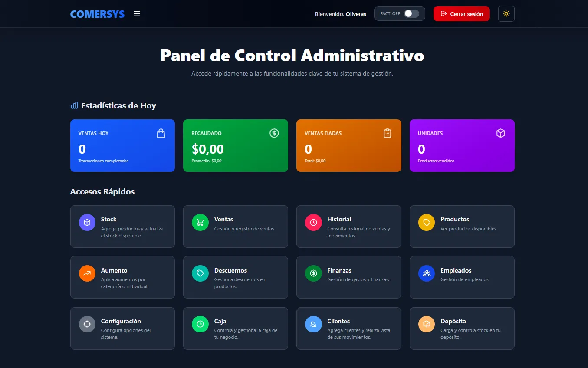Open the Ventas quick access title
The image size is (588, 368).
click(223, 219)
